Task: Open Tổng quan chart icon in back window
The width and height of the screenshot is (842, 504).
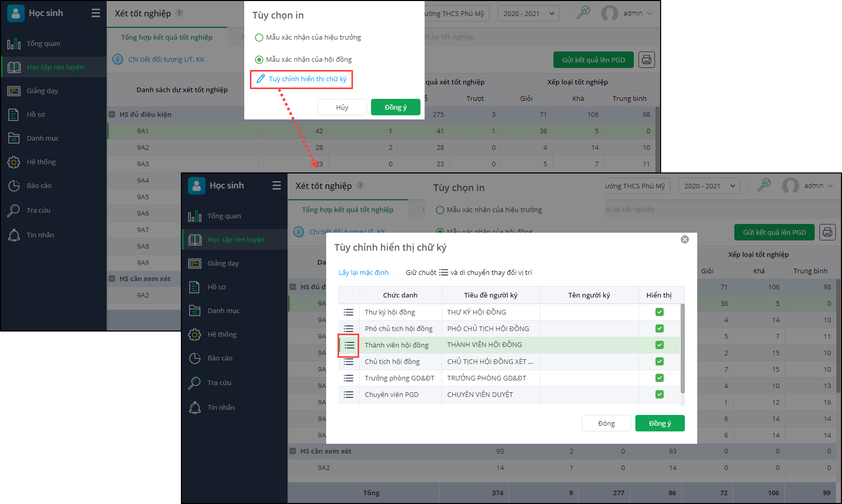Action: [x=14, y=44]
